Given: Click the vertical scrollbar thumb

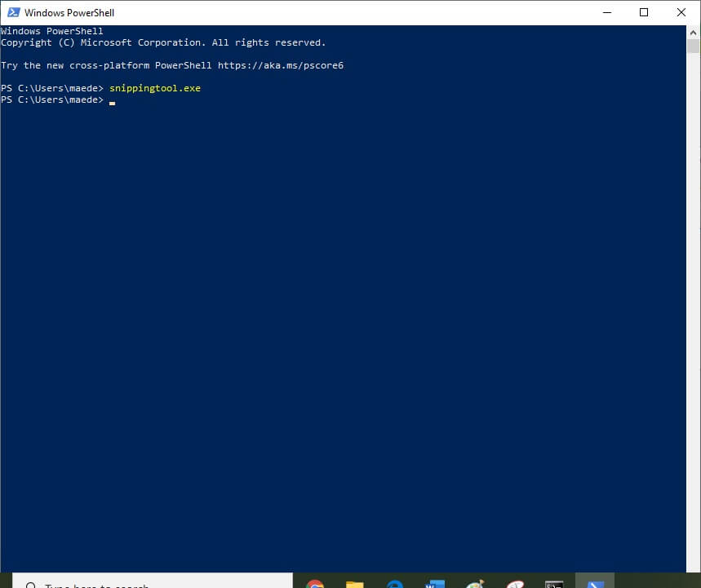Looking at the screenshot, I should click(693, 46).
